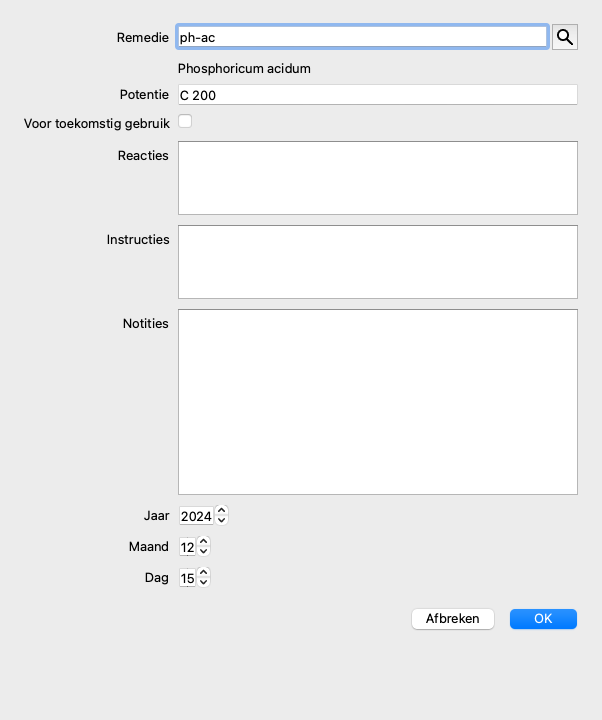Viewport: 602px width, 720px height.
Task: Decrement the Maand stepper downward
Action: click(x=204, y=552)
